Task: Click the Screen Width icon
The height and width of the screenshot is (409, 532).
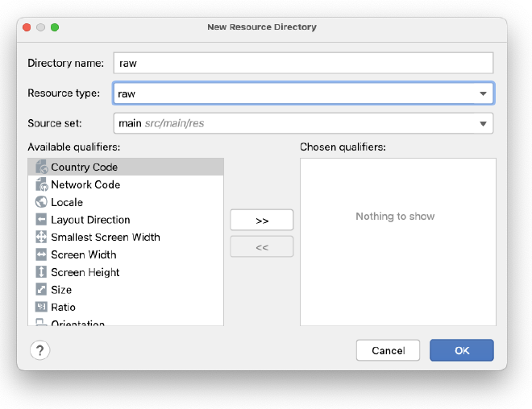Action: tap(42, 254)
